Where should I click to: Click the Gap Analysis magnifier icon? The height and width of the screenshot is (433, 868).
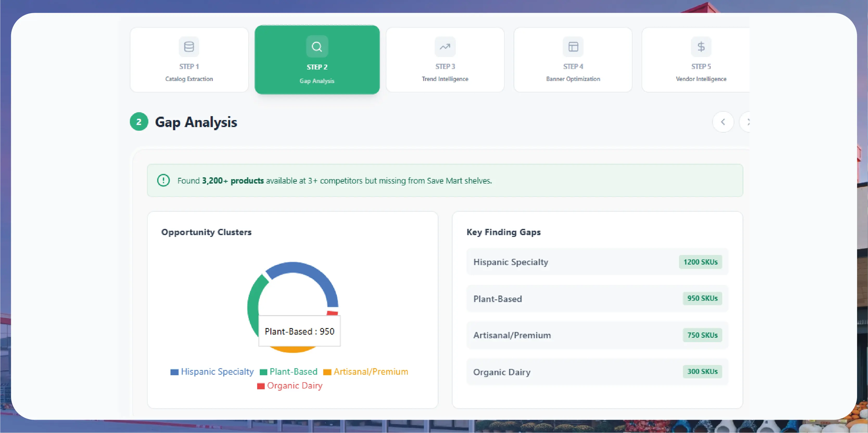[x=317, y=47]
